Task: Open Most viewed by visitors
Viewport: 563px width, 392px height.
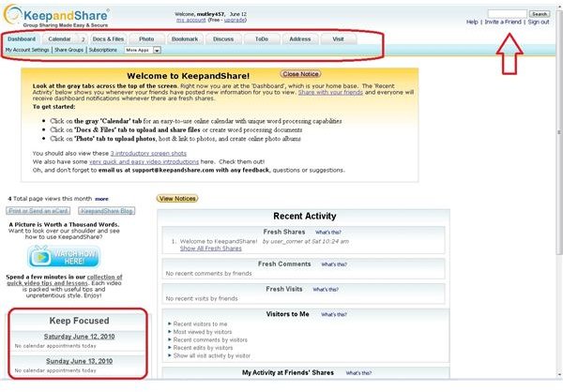Action: click(203, 332)
